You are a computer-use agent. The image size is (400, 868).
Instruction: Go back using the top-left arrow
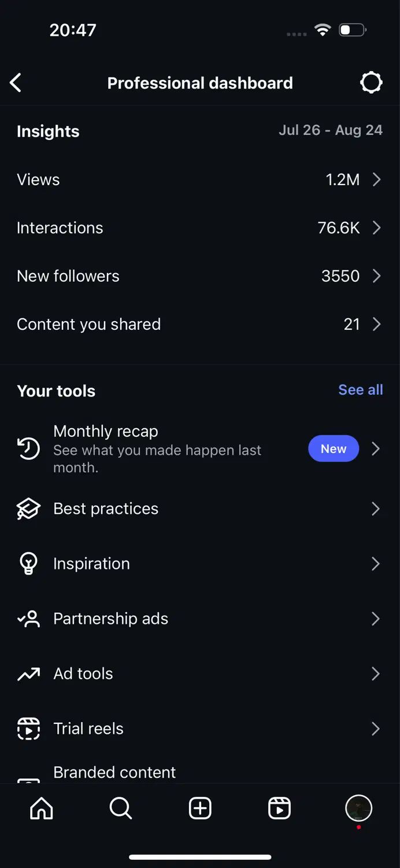[16, 83]
